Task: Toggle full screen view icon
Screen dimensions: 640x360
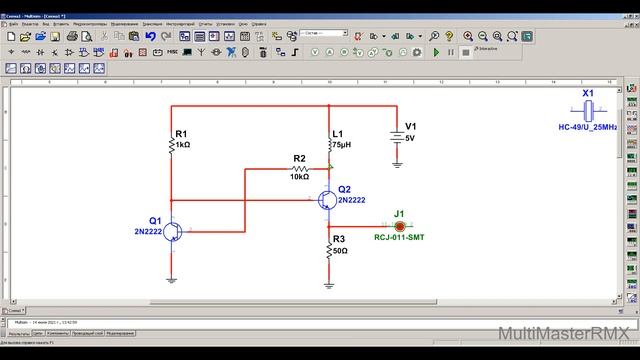Action: [527, 36]
